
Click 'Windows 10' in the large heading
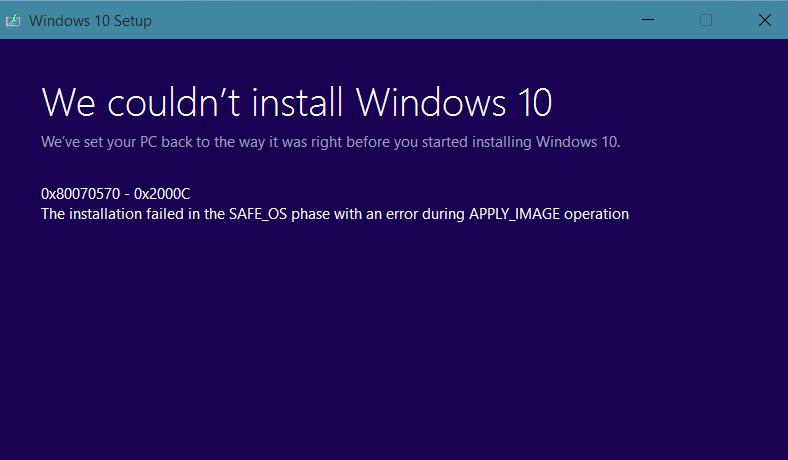(454, 103)
